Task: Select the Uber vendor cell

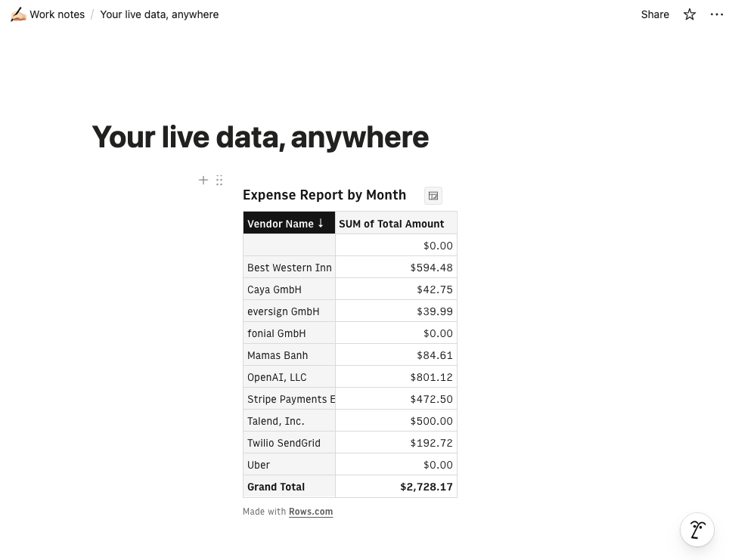Action: tap(289, 464)
